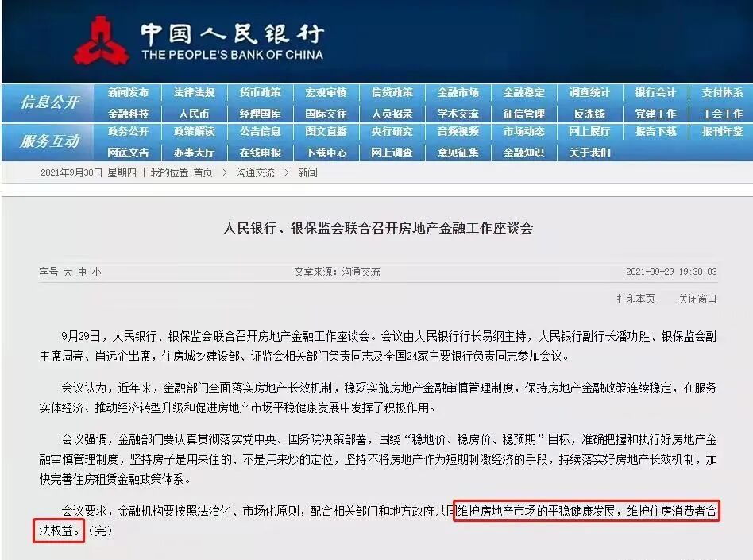This screenshot has height=560, width=753.
Task: Click the timestamp 2021-09-29 19:30:03
Action: pyautogui.click(x=671, y=272)
